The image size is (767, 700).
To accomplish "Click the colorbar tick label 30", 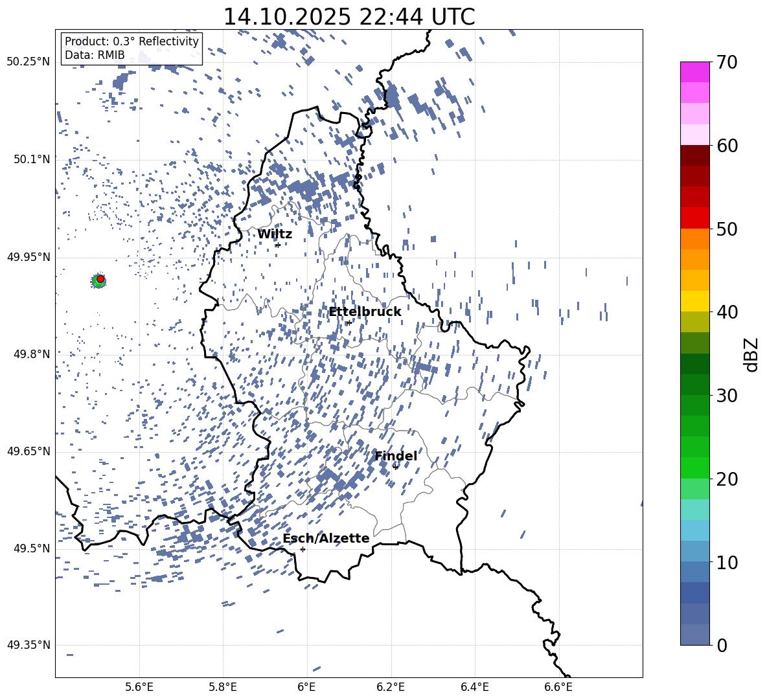I will (727, 396).
